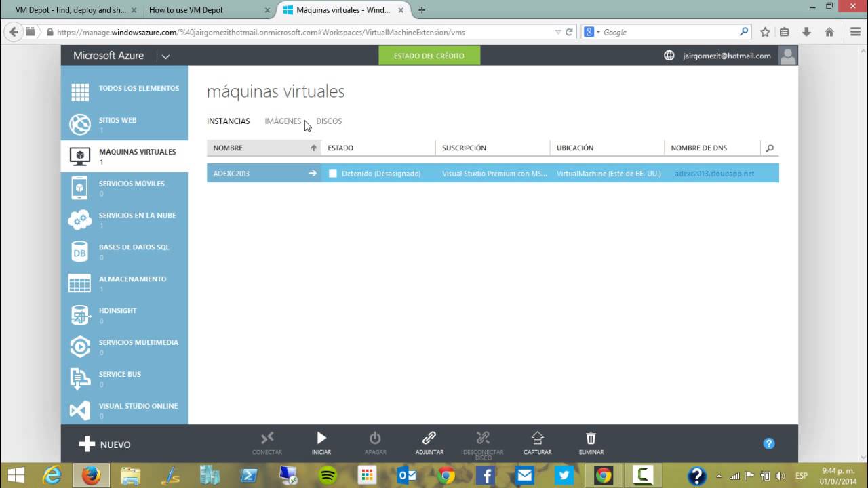Open Facebook app from taskbar
868x488 pixels.
click(485, 475)
